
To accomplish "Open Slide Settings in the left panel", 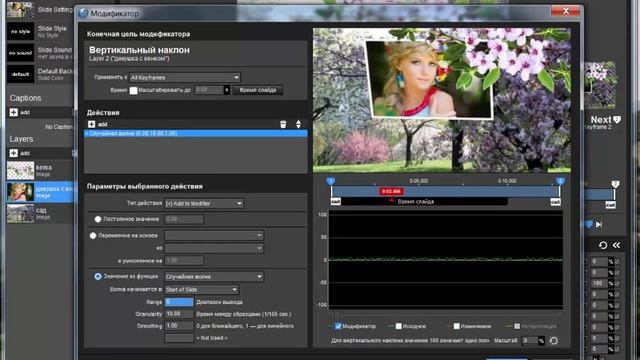I will 40,9.
